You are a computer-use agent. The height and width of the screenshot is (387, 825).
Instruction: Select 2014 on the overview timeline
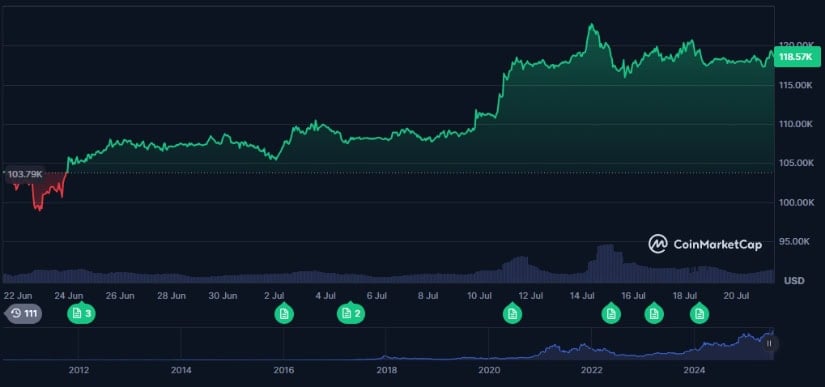pos(181,370)
